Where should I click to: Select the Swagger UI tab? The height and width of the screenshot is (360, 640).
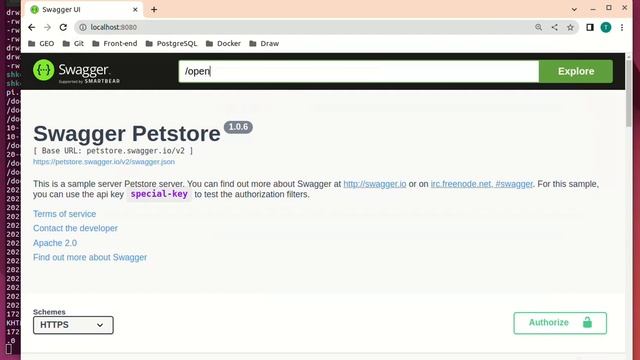[84, 9]
